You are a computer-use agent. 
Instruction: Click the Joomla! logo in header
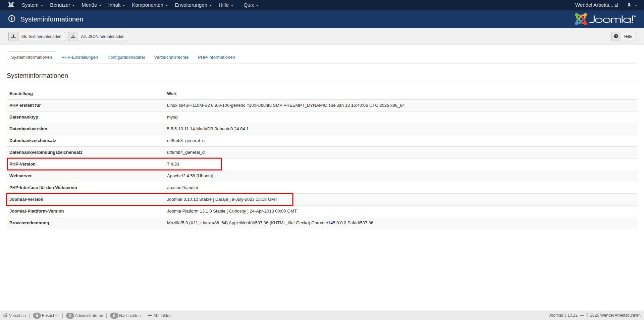(605, 19)
